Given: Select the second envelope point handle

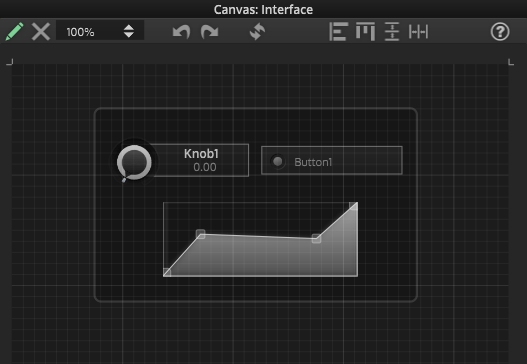Looking at the screenshot, I should [x=201, y=234].
